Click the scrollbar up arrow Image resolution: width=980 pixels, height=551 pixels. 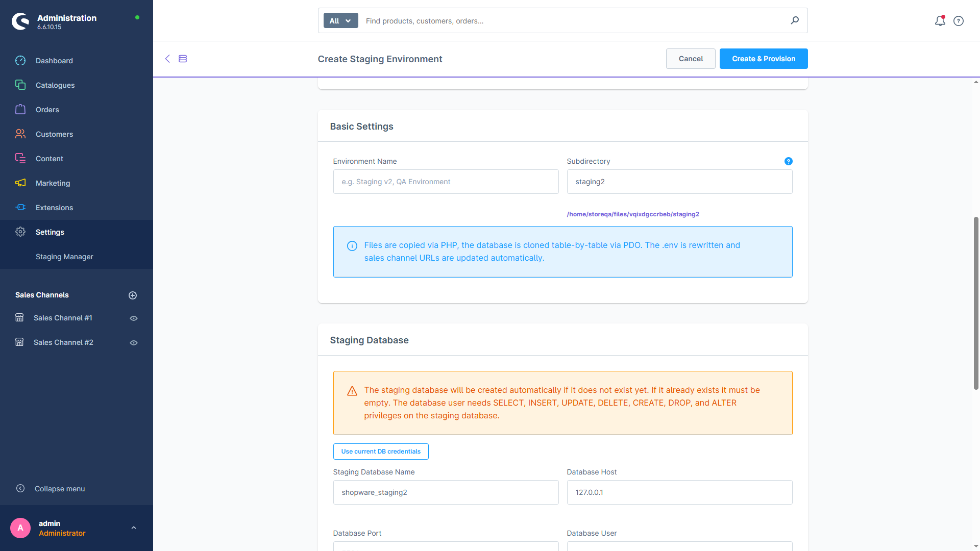pyautogui.click(x=976, y=82)
